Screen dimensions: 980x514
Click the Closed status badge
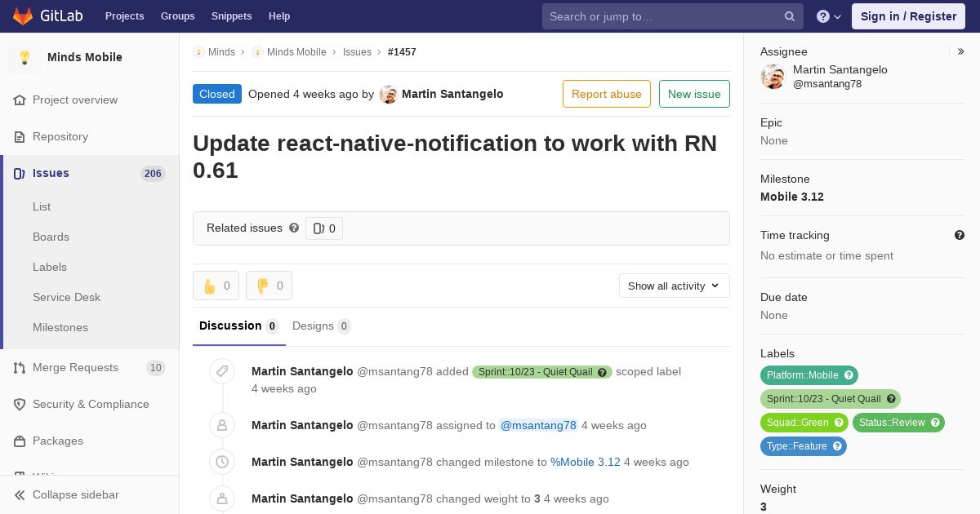[217, 94]
